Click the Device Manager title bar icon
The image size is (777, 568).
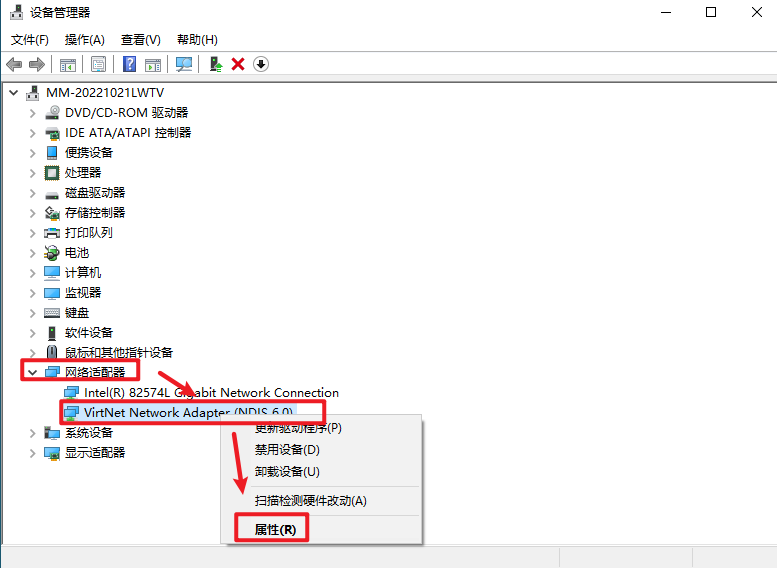(16, 12)
